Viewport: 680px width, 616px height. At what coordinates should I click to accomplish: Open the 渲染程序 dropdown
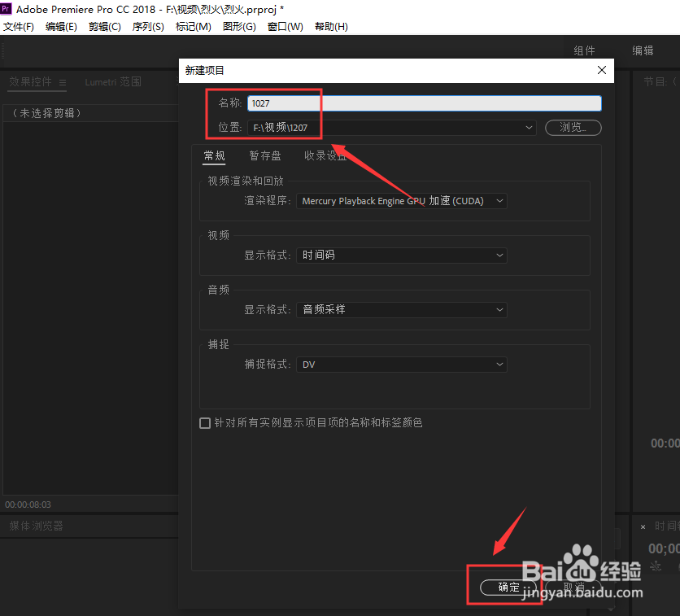point(402,201)
